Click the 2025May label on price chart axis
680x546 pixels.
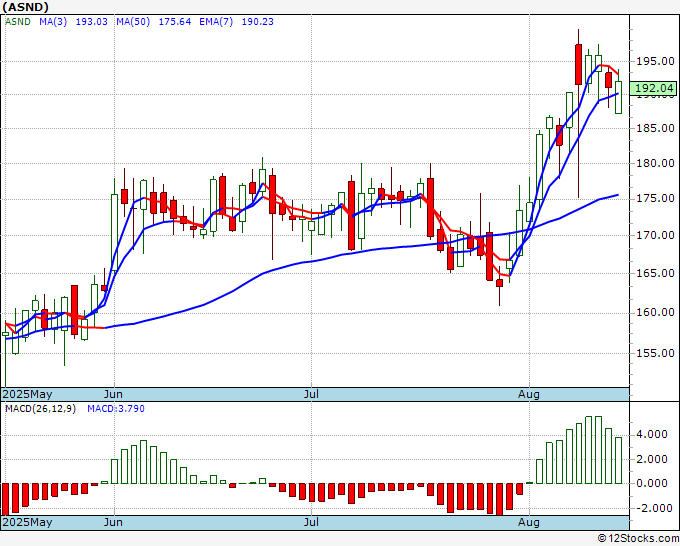(27, 394)
